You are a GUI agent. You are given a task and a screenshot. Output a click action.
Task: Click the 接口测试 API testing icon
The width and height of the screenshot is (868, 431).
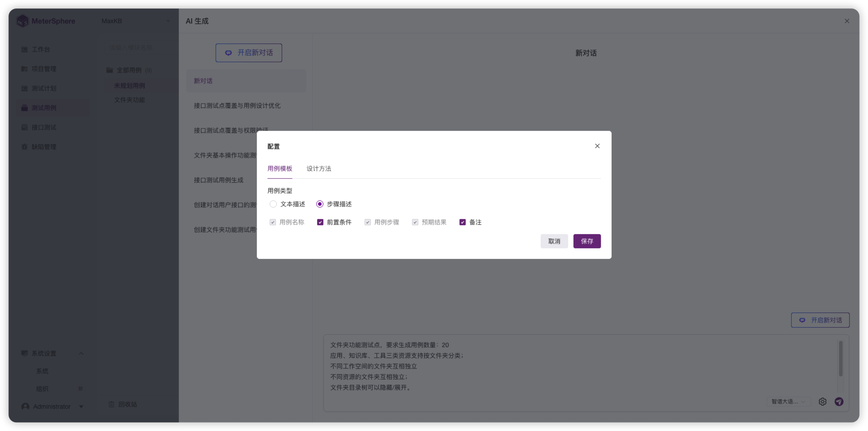pyautogui.click(x=24, y=127)
